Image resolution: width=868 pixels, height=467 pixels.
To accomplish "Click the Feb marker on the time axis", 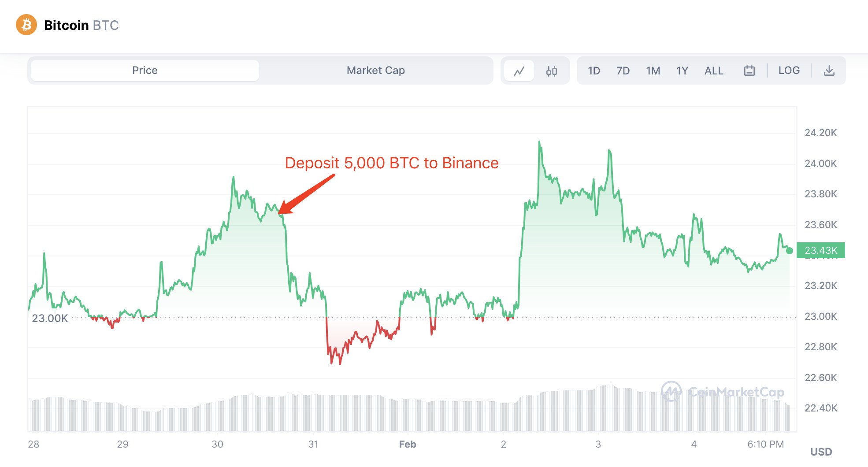I will tap(408, 444).
